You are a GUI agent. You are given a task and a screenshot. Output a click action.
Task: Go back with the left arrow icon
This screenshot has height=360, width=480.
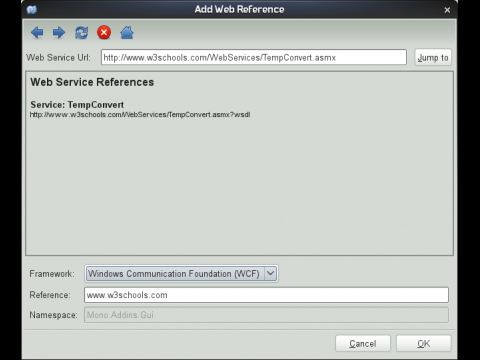click(x=37, y=33)
